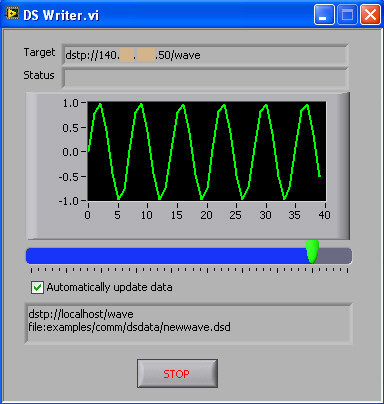The image size is (384, 404).
Task: Click the 30 label on X axis
Action: (x=266, y=215)
